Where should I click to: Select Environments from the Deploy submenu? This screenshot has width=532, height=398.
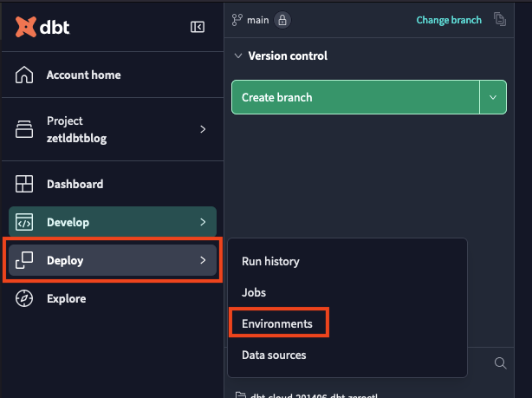277,323
